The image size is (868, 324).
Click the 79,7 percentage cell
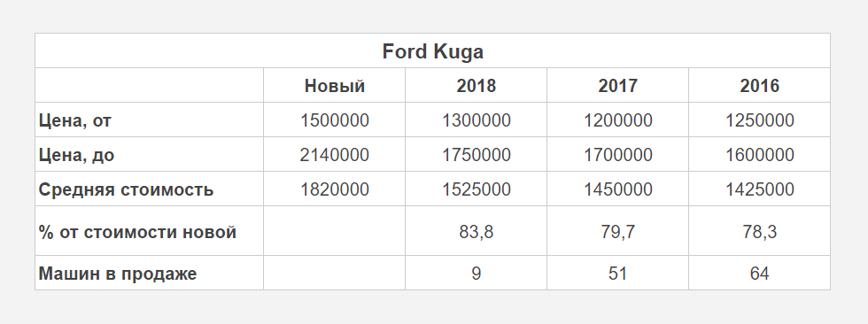click(x=618, y=232)
